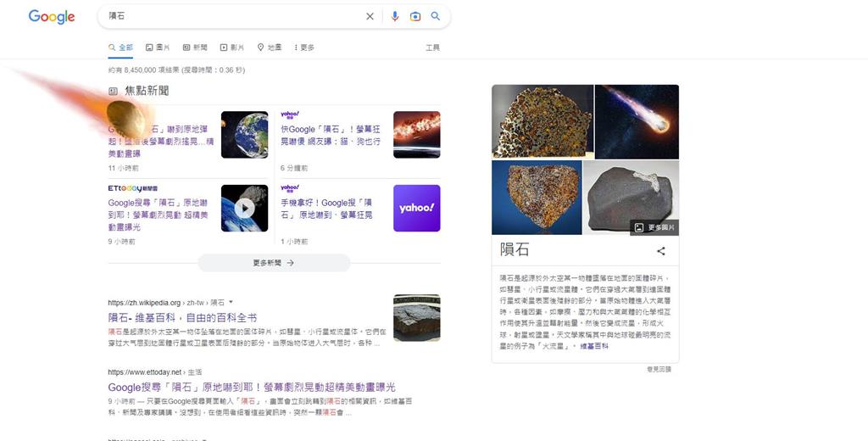Image resolution: width=868 pixels, height=441 pixels.
Task: Open Yahoo article 手機拿好！Google搜「隕石」
Action: click(326, 209)
